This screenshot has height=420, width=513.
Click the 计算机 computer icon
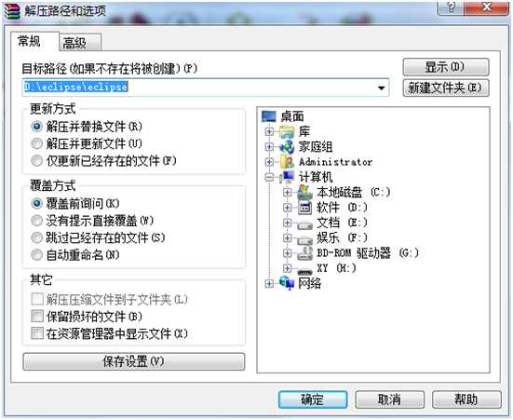click(x=288, y=177)
